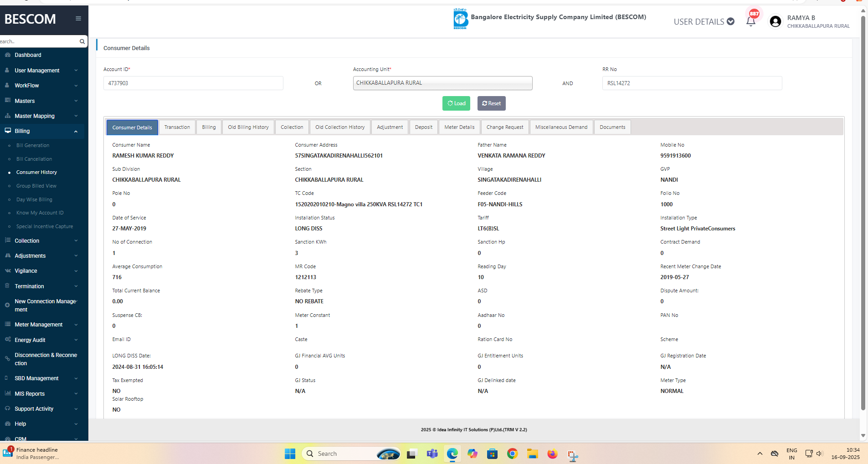Show hidden system tray icons
Viewport: 868px width, 464px height.
760,454
